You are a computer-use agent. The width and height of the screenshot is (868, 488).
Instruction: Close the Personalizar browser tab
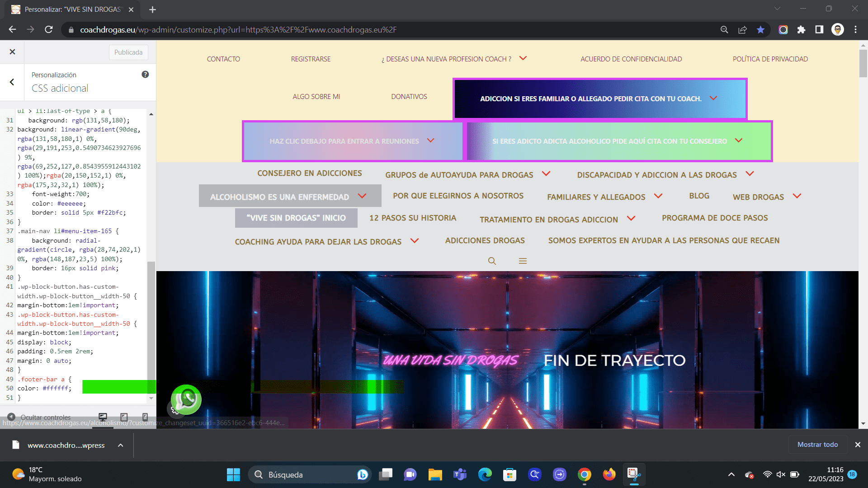[131, 9]
